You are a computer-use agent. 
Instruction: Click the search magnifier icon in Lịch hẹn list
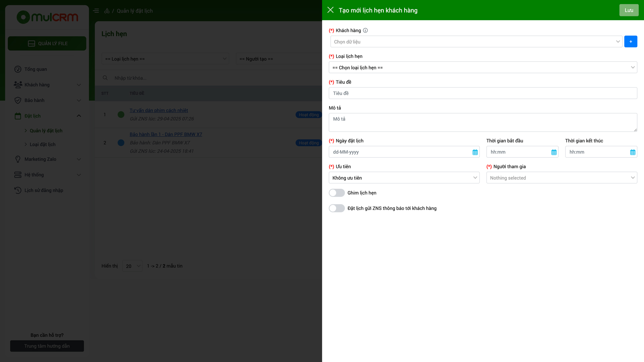coord(105,78)
